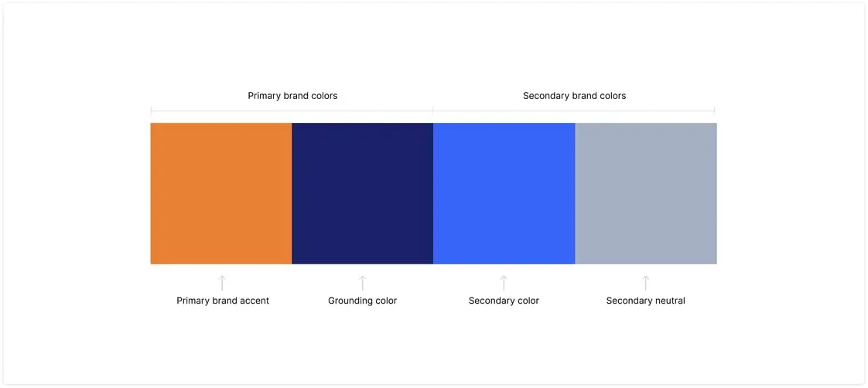Select the dark navy grounding color swatch

362,193
